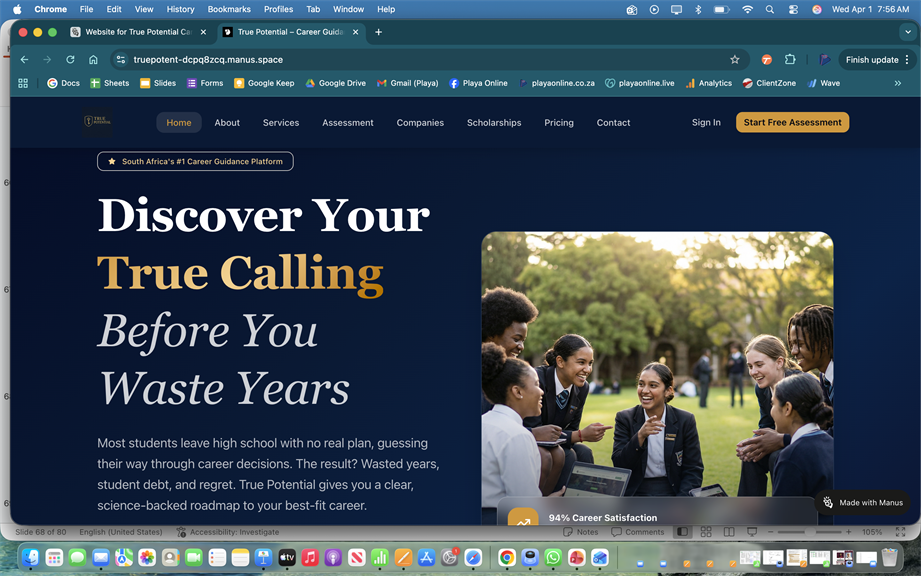Open Chrome three-dot menu beside Finish update
The width and height of the screenshot is (921, 576).
(x=907, y=59)
